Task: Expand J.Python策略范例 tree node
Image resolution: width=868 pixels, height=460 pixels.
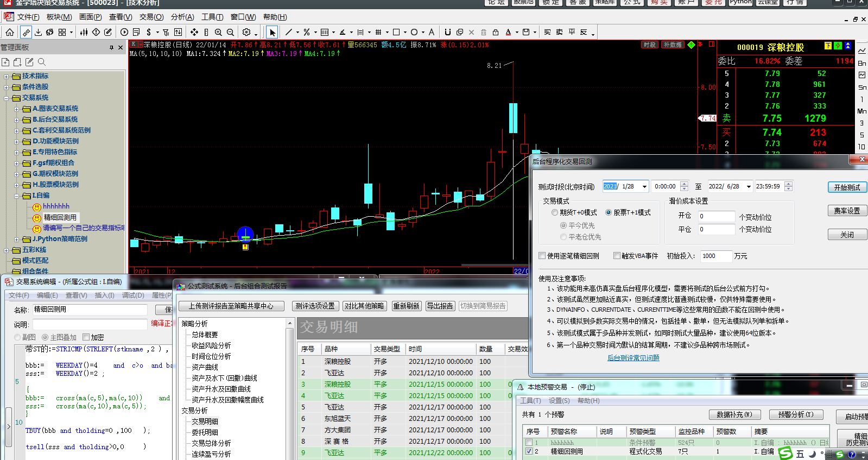Action: 16,239
